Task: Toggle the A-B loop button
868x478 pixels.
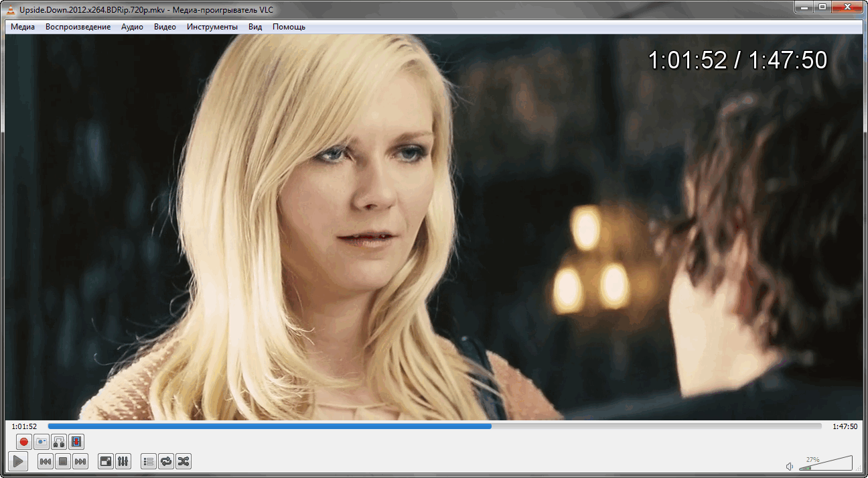Action: 59,442
